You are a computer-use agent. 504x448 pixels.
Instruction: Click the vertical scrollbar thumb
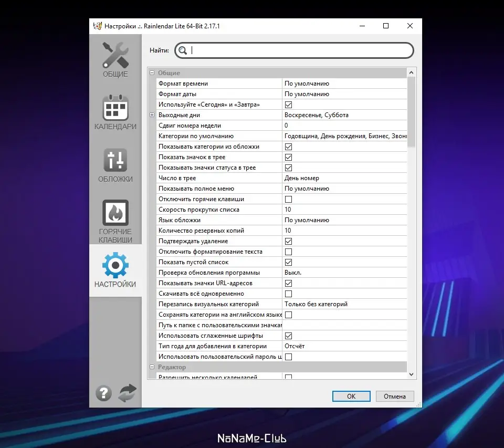click(x=411, y=112)
